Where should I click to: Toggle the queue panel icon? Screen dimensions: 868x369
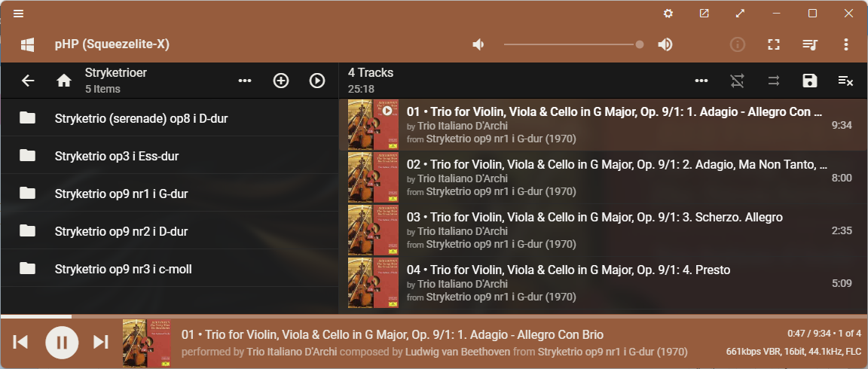point(810,44)
